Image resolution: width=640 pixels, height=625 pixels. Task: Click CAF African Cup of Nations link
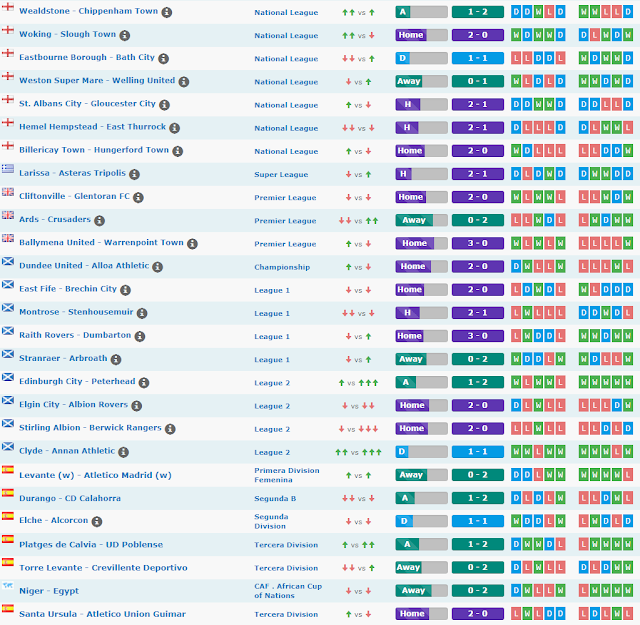point(288,591)
